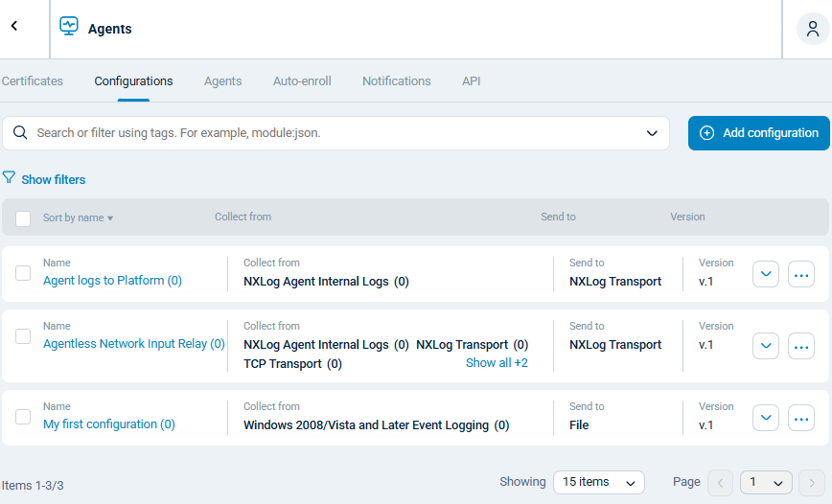Open the page number dropdown

(x=766, y=482)
